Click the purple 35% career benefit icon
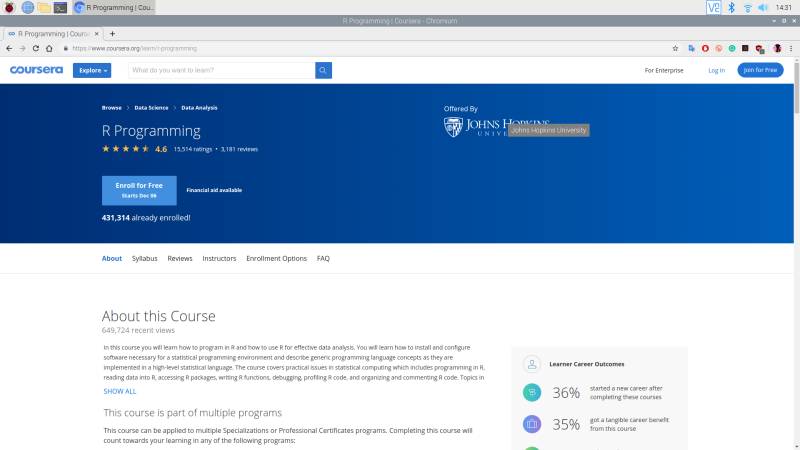 pyautogui.click(x=532, y=424)
